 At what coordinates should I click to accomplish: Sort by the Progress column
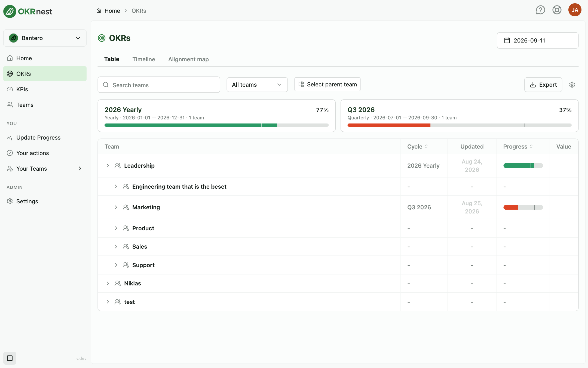coord(518,146)
